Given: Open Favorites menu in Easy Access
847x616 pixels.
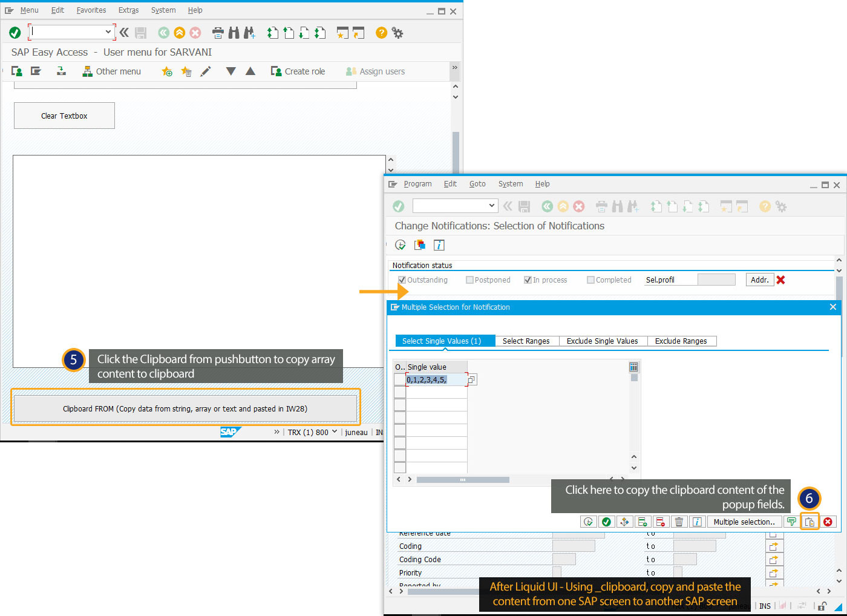Looking at the screenshot, I should tap(91, 10).
